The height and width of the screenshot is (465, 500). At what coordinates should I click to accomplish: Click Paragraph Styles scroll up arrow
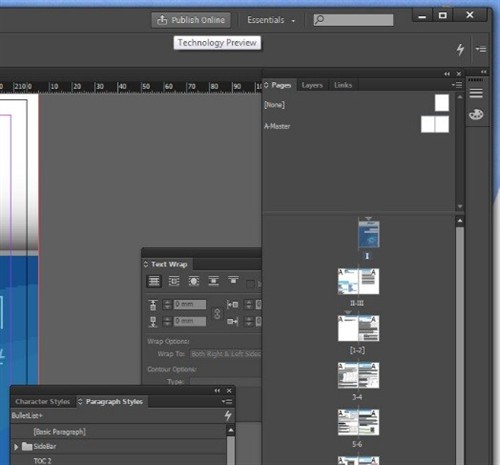click(231, 431)
